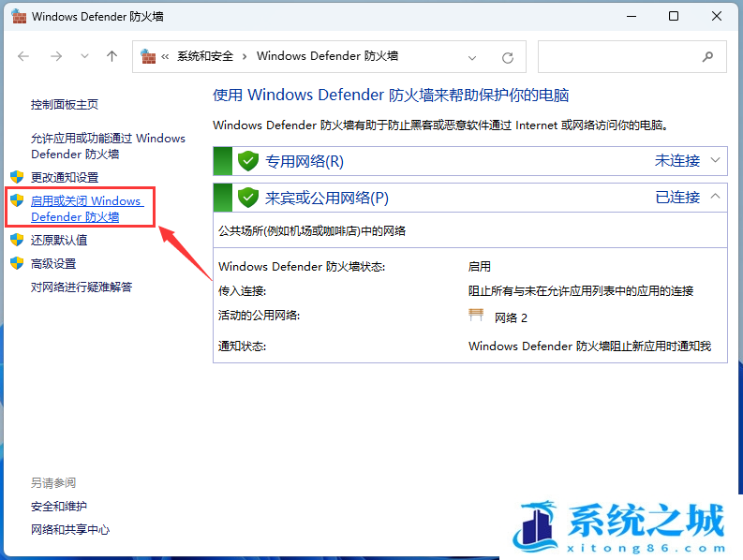Image resolution: width=743 pixels, height=560 pixels.
Task: Open 对网络进行疑难解答 link
Action: pyautogui.click(x=82, y=287)
